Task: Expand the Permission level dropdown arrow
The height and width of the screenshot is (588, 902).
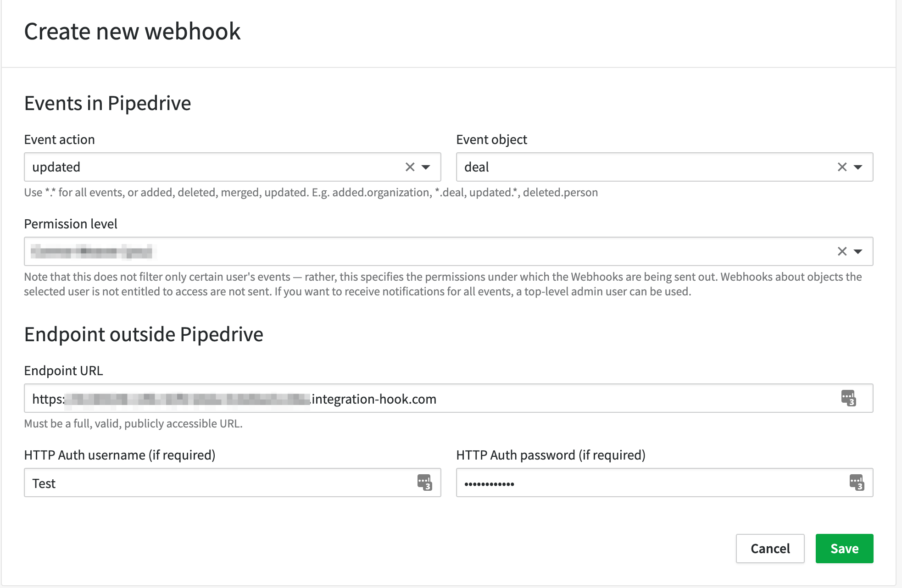Action: pyautogui.click(x=858, y=252)
